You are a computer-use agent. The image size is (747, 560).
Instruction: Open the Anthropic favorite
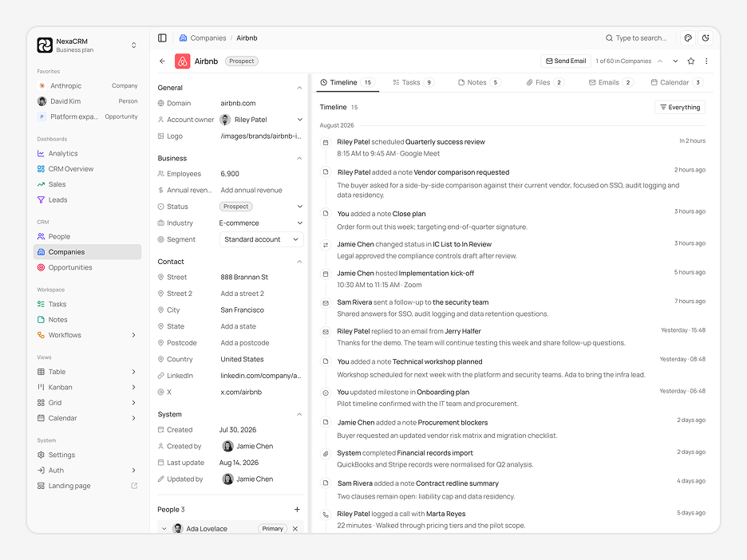point(87,85)
